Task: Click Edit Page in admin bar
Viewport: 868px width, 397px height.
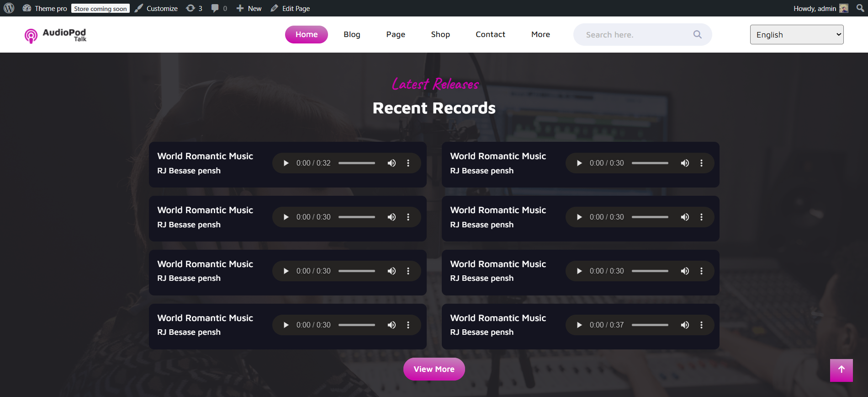Action: pos(291,8)
